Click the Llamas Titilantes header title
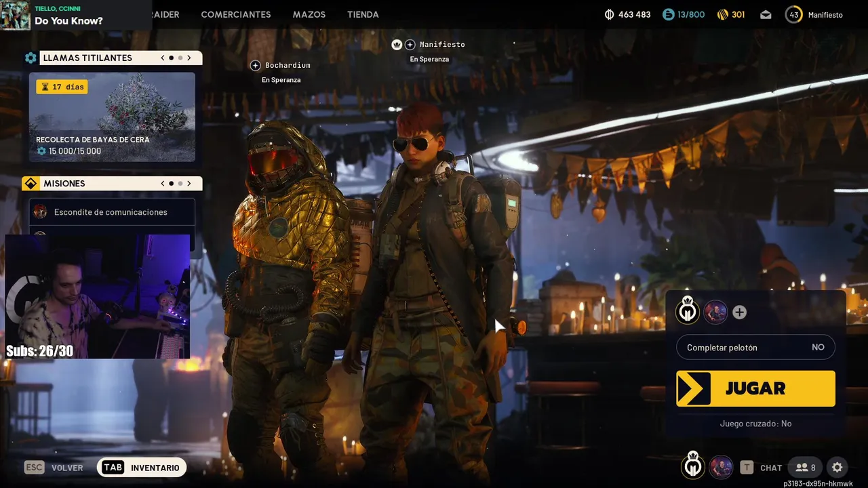 click(x=87, y=58)
